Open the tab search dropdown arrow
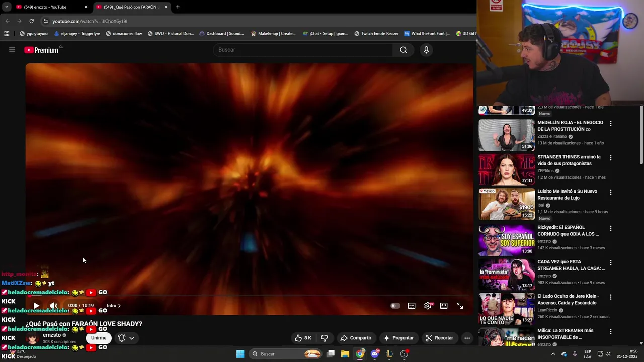This screenshot has width=644, height=362. (6, 7)
